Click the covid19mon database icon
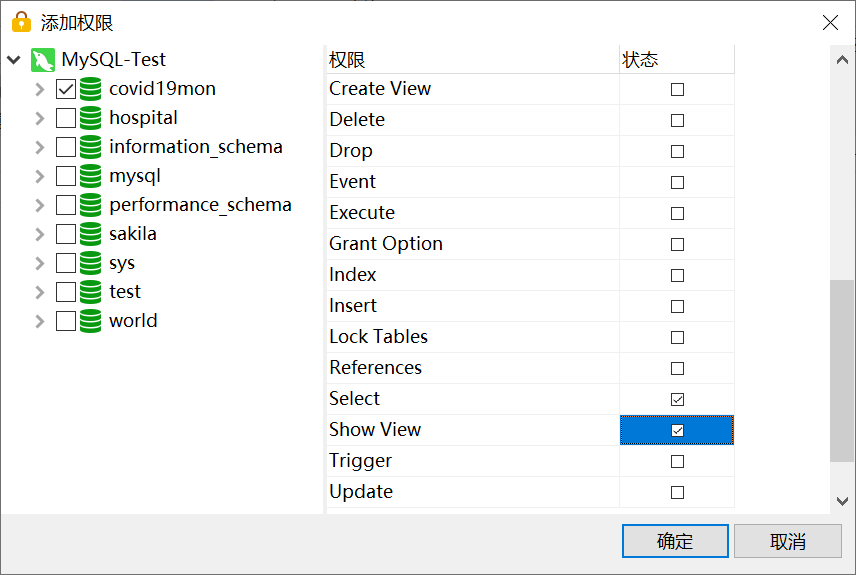 click(x=91, y=89)
